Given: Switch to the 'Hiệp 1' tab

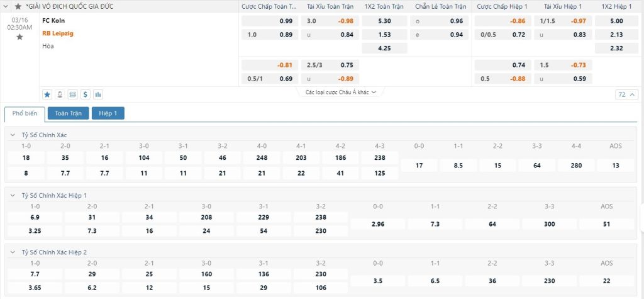Looking at the screenshot, I should click(108, 113).
